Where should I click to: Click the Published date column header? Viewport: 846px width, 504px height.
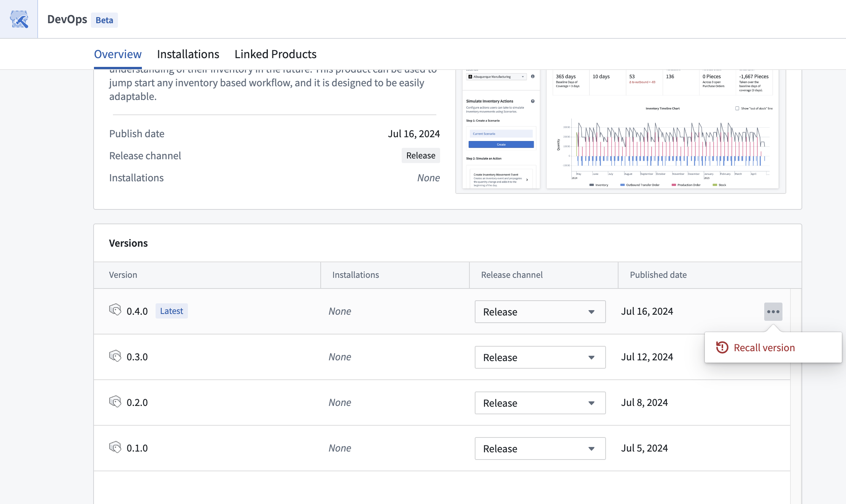coord(658,275)
